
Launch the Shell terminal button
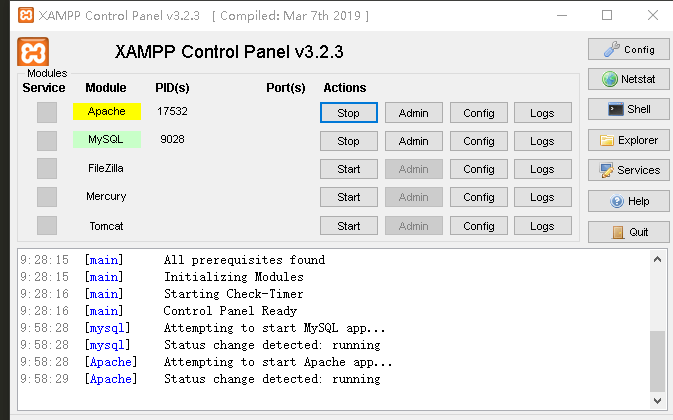point(628,110)
